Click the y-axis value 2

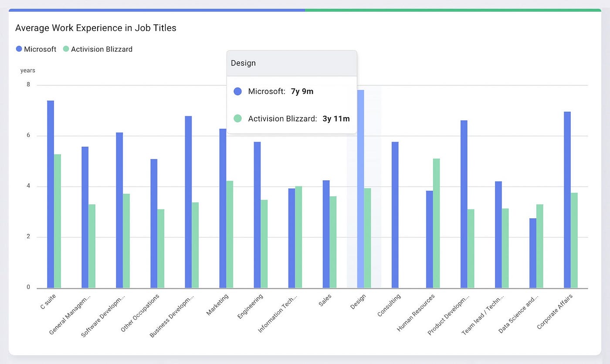(28, 236)
